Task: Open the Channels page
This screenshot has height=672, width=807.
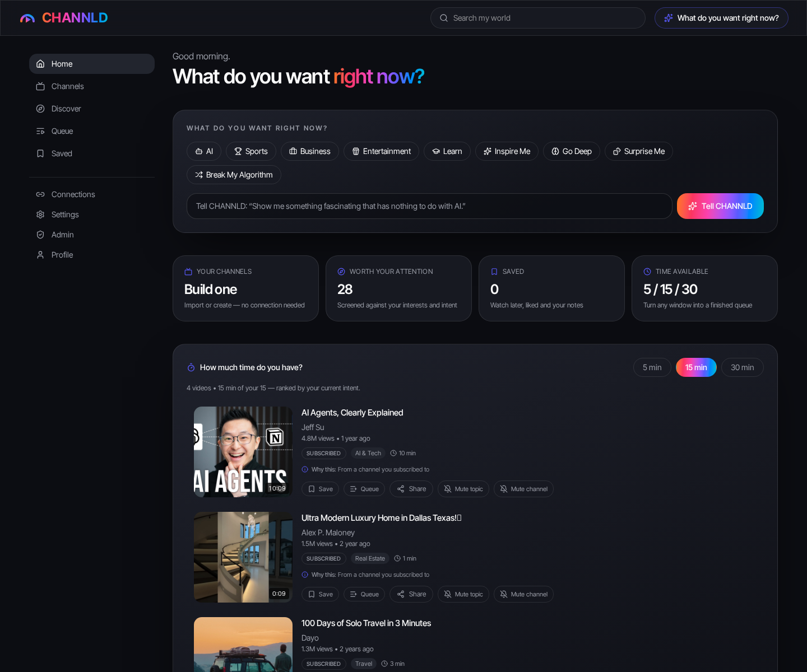Action: 92,86
